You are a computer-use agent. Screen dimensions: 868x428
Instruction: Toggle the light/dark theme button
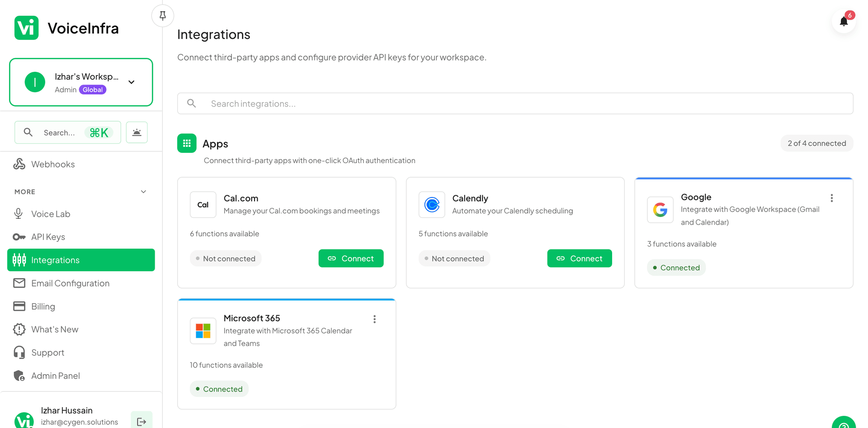137,132
